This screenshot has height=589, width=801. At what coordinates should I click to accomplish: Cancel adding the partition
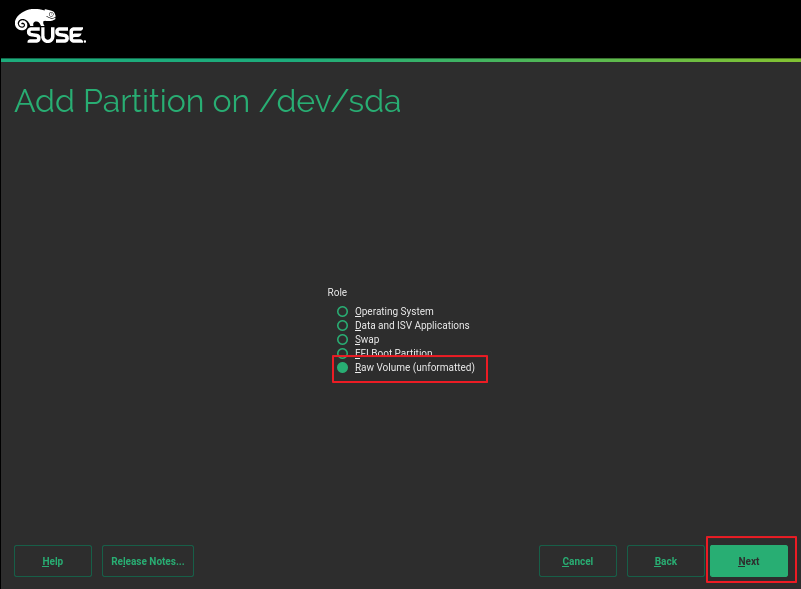(578, 561)
